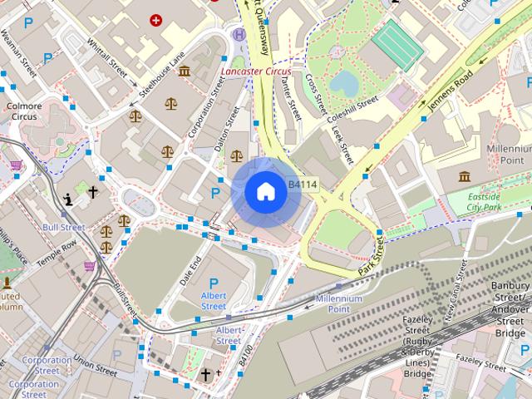Select the monument icon at left edge
Screen dimensions: 532x399
(x=7, y=283)
